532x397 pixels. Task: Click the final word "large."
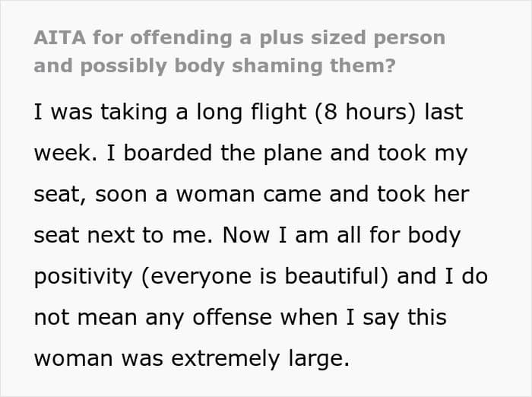click(x=312, y=358)
